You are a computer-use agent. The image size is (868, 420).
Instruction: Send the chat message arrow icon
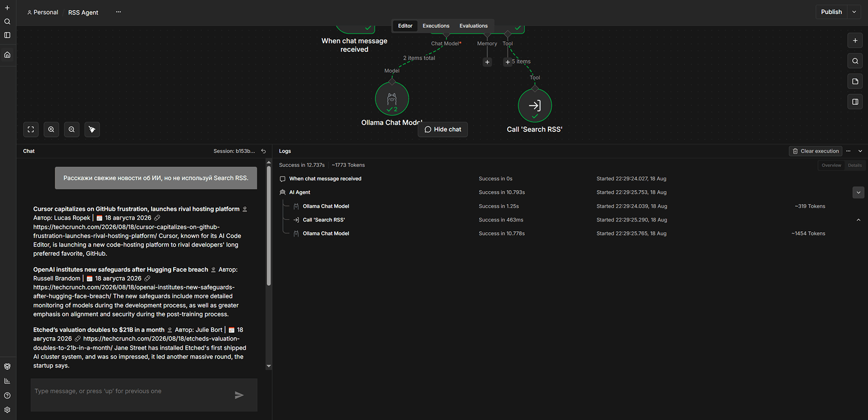239,395
